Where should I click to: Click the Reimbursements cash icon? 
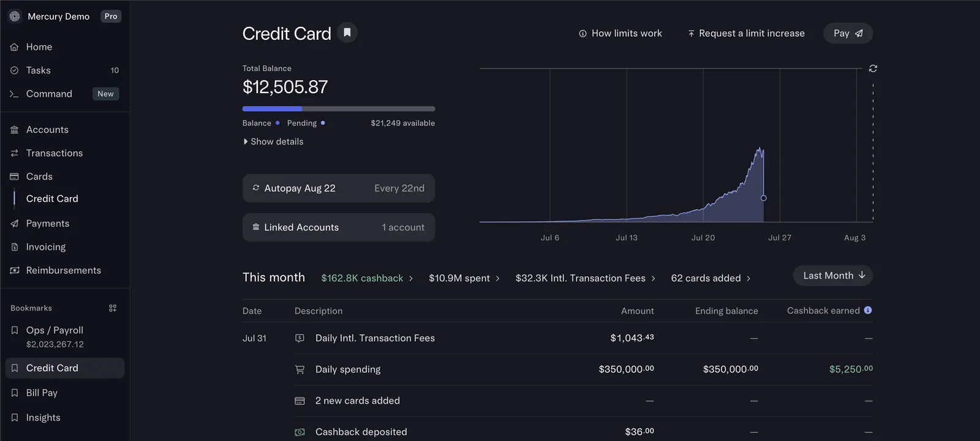point(15,270)
